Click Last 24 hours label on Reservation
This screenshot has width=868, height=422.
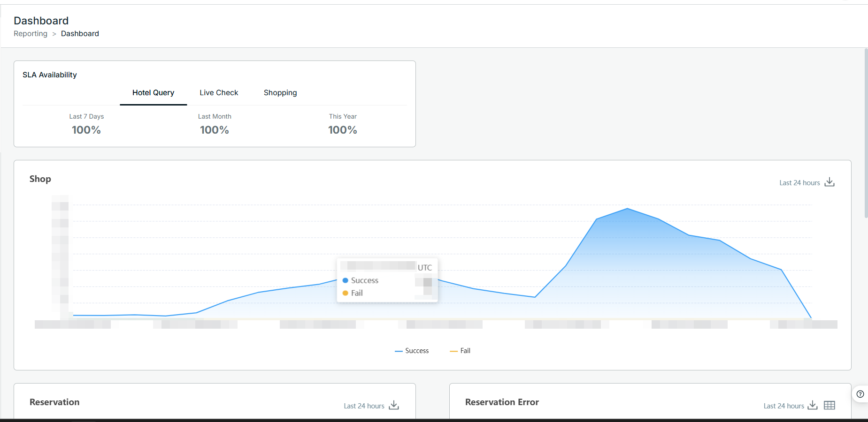coord(364,406)
